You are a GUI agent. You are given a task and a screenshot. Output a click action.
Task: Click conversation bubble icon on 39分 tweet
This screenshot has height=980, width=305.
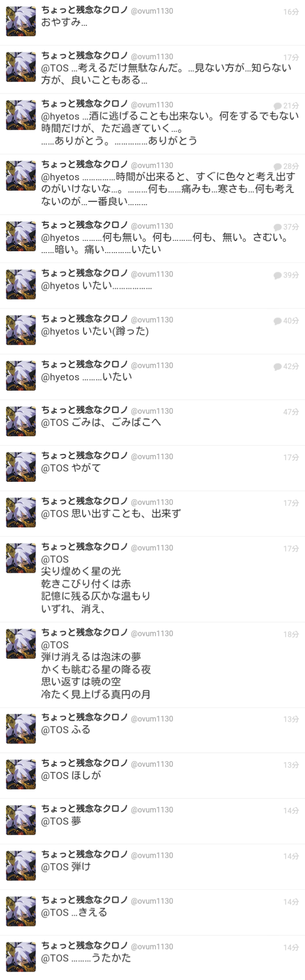(x=277, y=275)
